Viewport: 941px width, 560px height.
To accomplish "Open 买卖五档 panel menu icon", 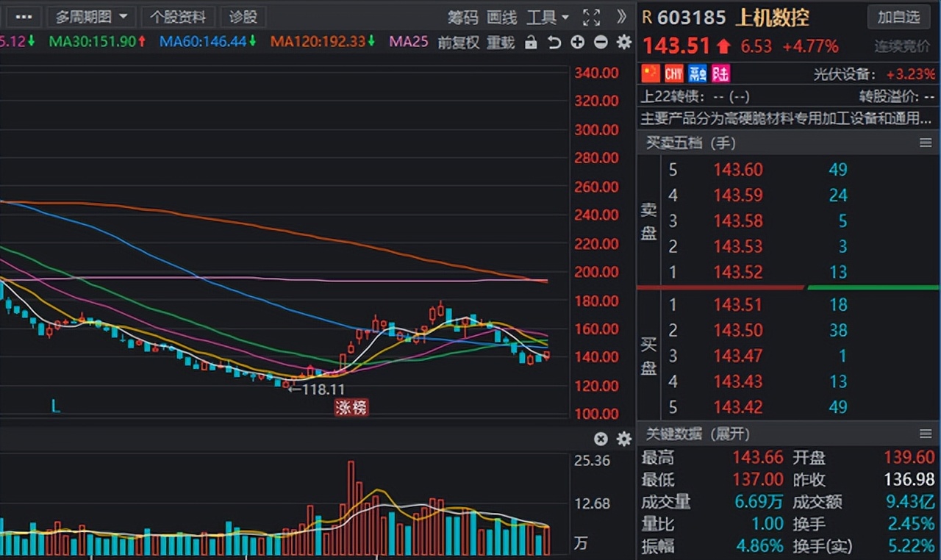I will pyautogui.click(x=926, y=143).
